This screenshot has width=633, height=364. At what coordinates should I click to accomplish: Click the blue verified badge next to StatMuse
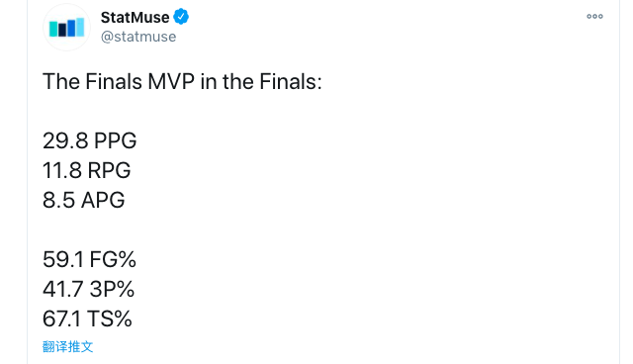pos(181,17)
